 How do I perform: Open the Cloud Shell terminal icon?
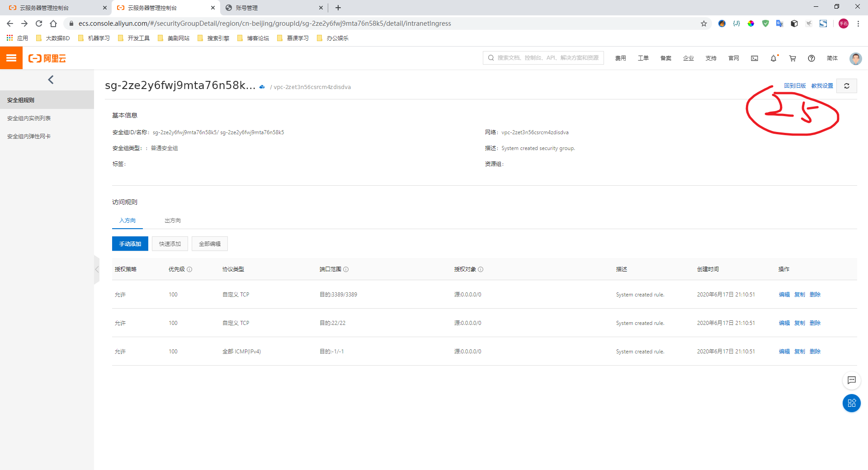[x=755, y=58]
